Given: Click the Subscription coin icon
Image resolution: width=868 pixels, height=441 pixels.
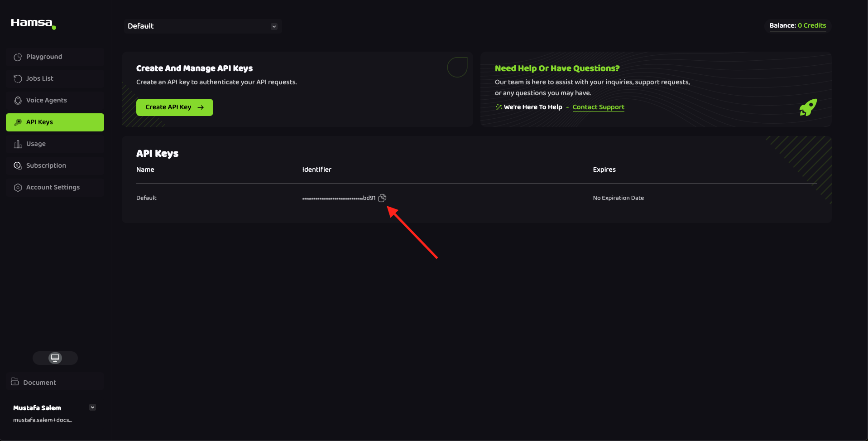Looking at the screenshot, I should click(x=18, y=166).
